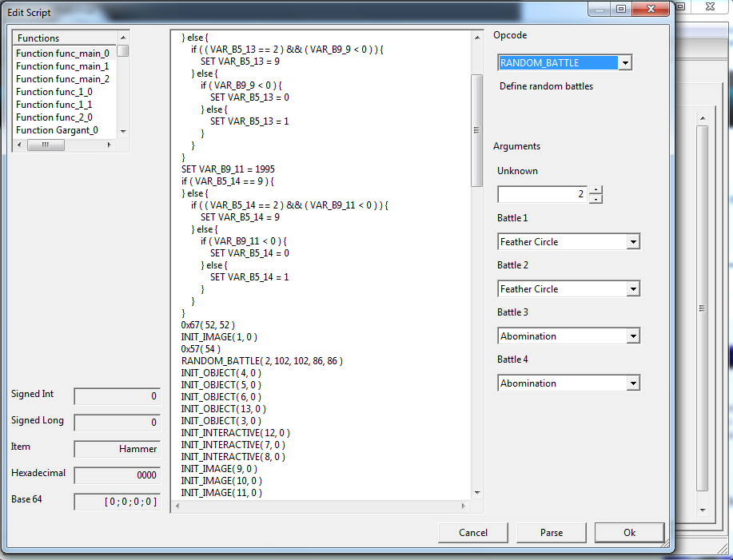This screenshot has width=733, height=560.
Task: Click the SET VAR_B9_11 = 1995 line
Action: [x=228, y=169]
